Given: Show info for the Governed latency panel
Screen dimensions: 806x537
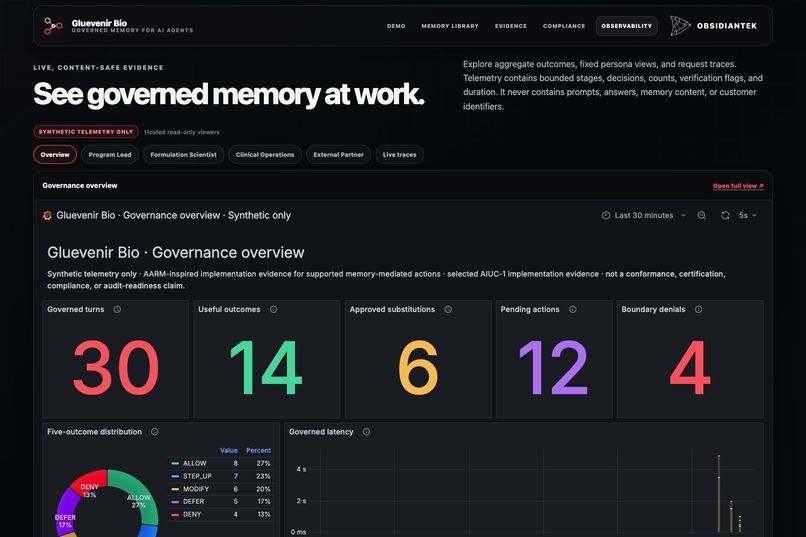Looking at the screenshot, I should [x=367, y=432].
